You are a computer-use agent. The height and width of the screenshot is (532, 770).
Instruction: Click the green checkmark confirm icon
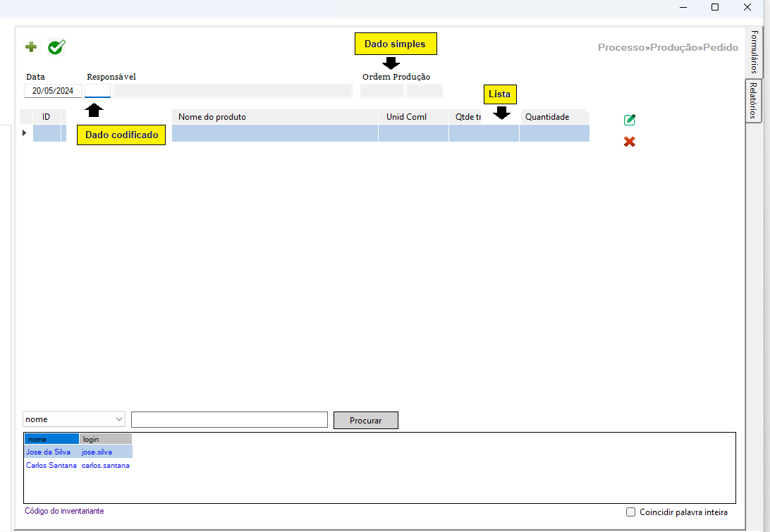[x=56, y=47]
